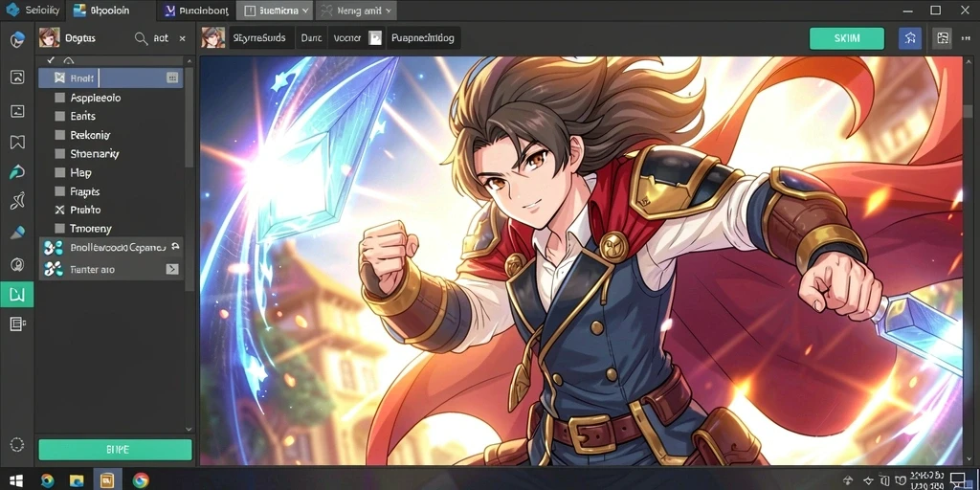Click the search magnifier icon in panel header
Screen dimensions: 980x490
[141, 38]
